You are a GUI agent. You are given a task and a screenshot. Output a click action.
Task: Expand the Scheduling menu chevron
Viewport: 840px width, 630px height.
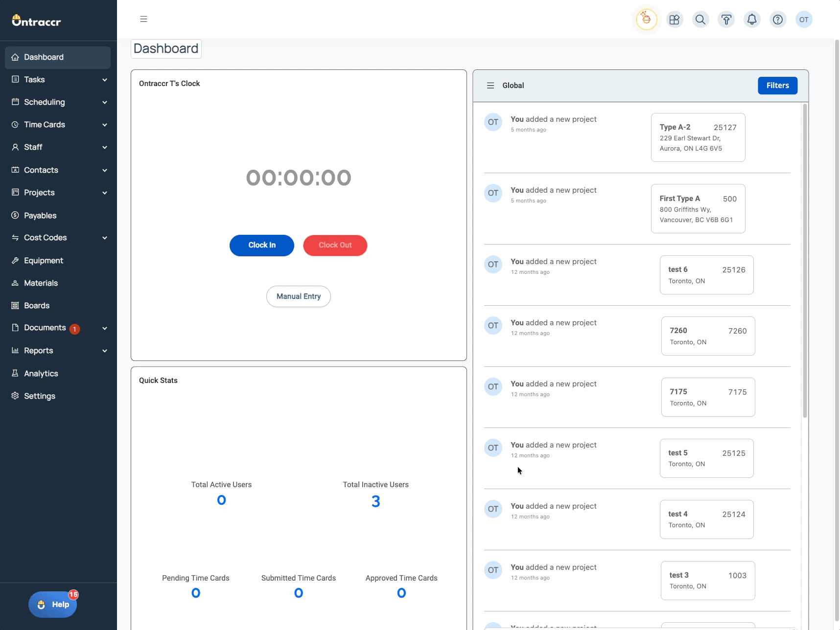click(105, 102)
